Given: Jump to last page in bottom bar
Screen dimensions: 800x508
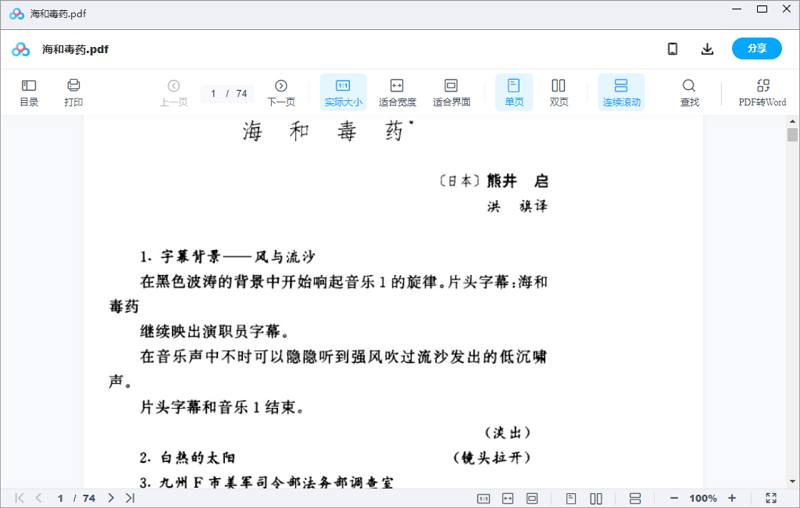Looking at the screenshot, I should click(x=130, y=498).
